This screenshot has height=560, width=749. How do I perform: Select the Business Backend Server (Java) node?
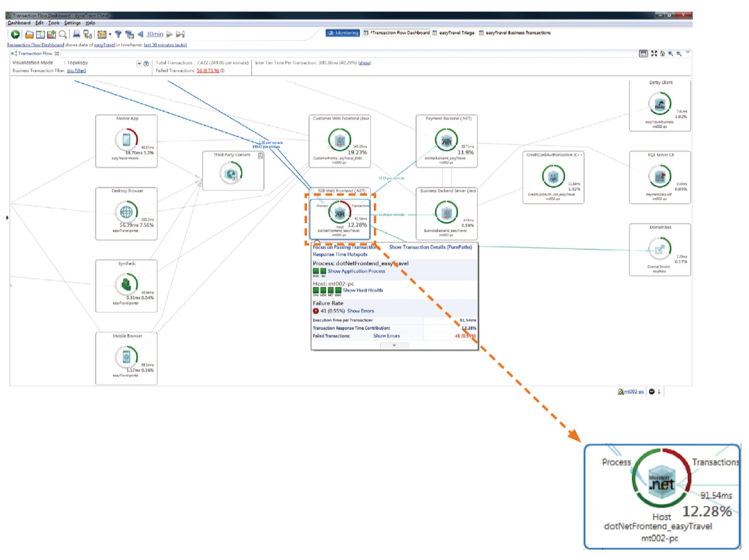[447, 214]
